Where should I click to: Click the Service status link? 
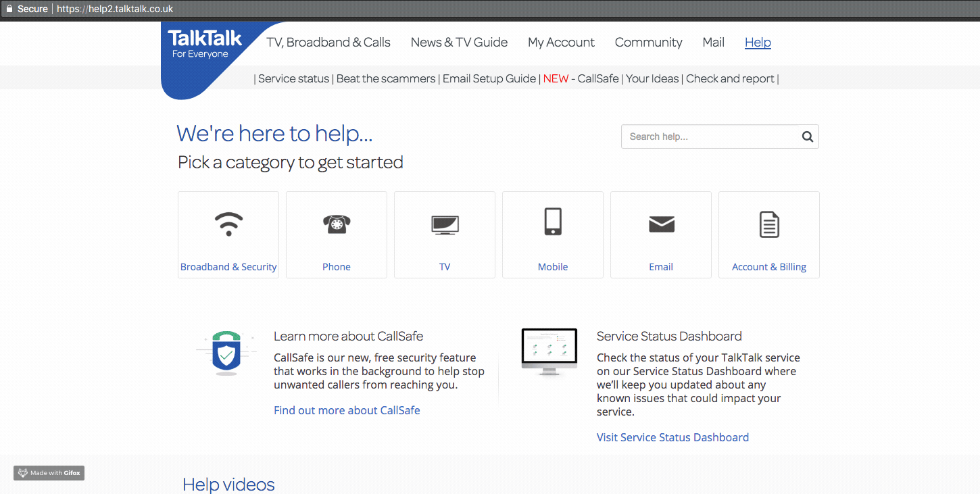293,78
